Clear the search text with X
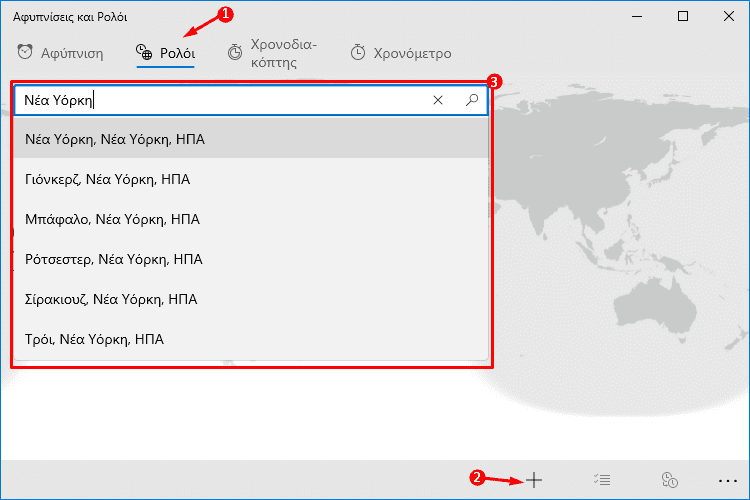Image resolution: width=750 pixels, height=500 pixels. tap(438, 100)
